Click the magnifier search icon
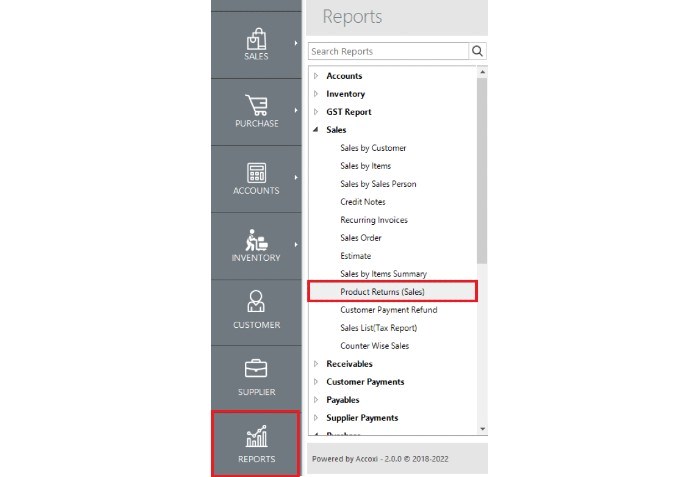This screenshot has width=700, height=477. coord(478,51)
